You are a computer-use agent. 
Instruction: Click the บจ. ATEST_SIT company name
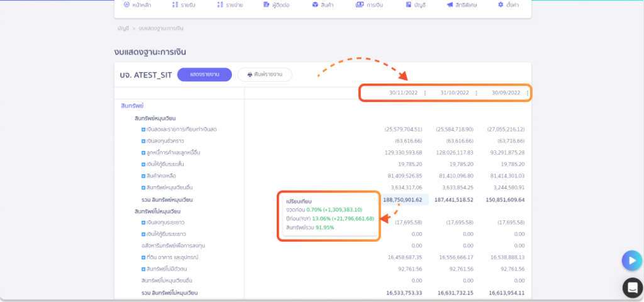click(145, 75)
